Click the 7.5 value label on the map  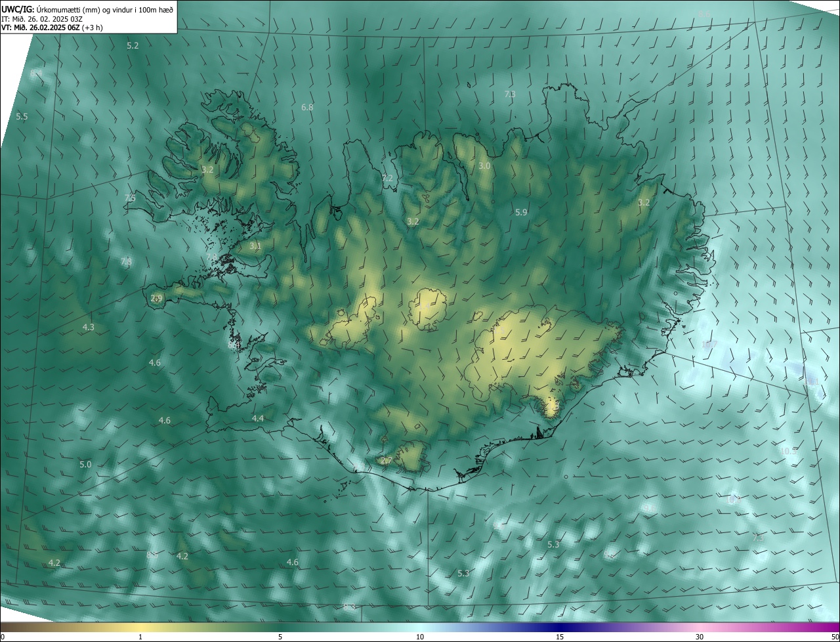130,198
